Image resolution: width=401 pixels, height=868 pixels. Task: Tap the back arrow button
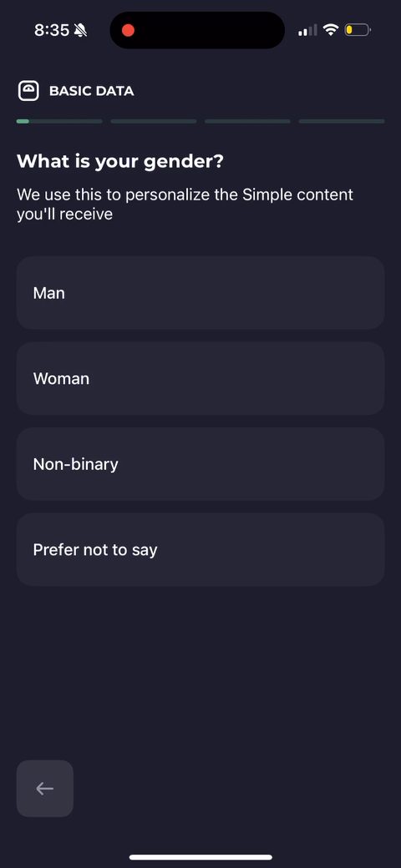pos(45,788)
